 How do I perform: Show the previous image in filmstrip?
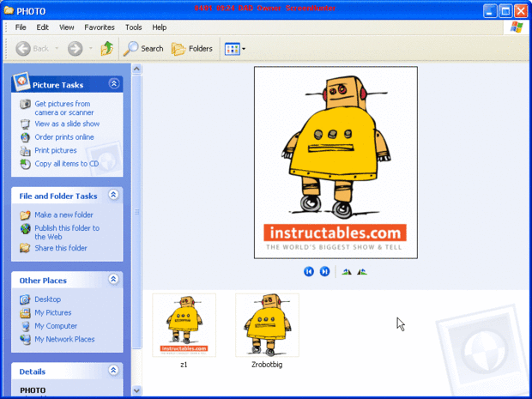pyautogui.click(x=309, y=271)
